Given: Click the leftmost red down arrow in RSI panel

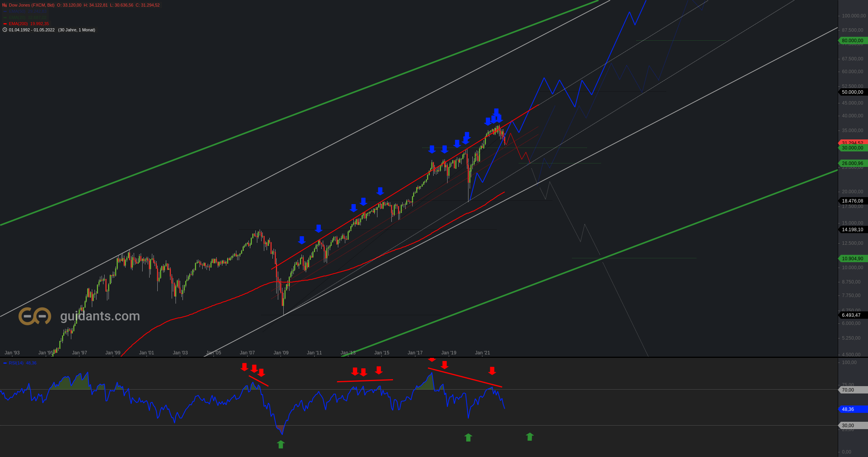Looking at the screenshot, I should [x=244, y=367].
